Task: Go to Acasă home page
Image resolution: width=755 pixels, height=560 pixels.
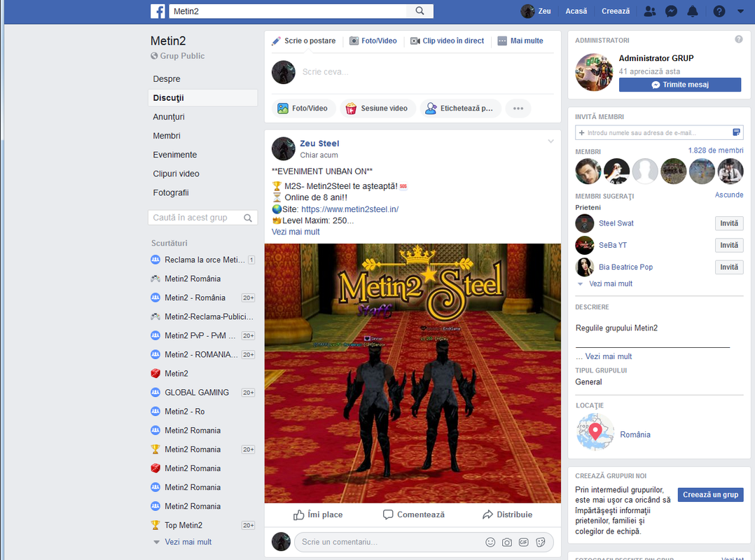Action: click(x=576, y=11)
